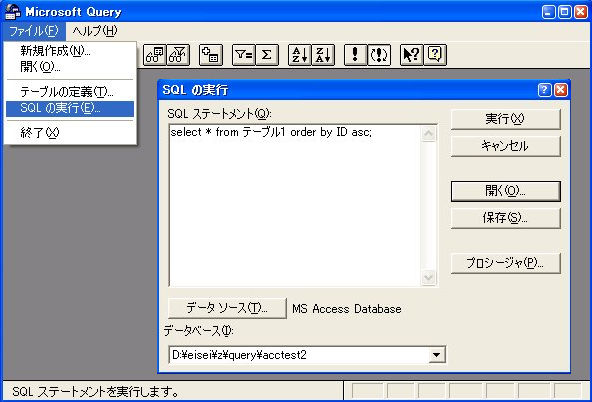This screenshot has width=592, height=402.
Task: Click the Sort Descending Z-A icon
Action: click(323, 55)
